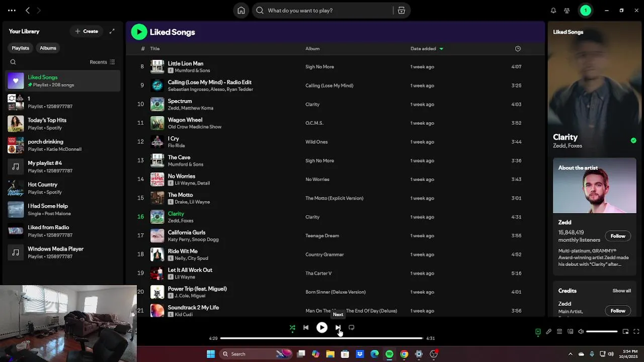Screen dimensions: 644x362
Task: Play Liked Songs with the green button
Action: 139,32
